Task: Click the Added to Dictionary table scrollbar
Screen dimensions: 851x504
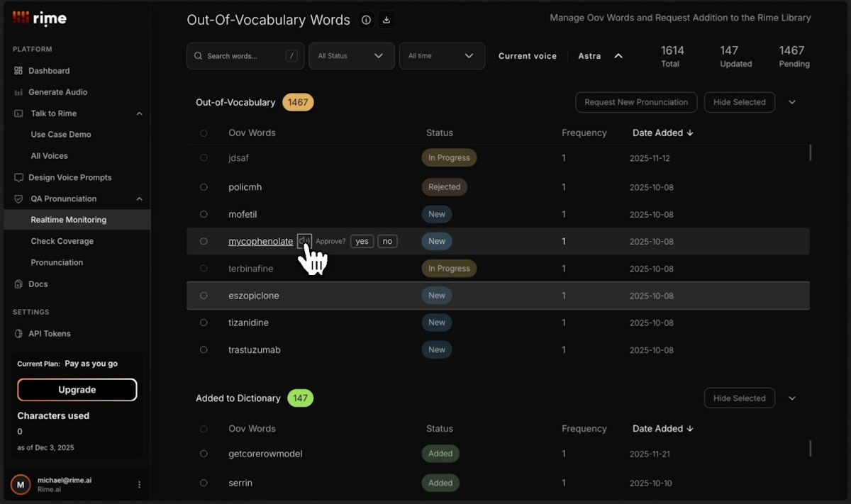Action: click(x=810, y=448)
